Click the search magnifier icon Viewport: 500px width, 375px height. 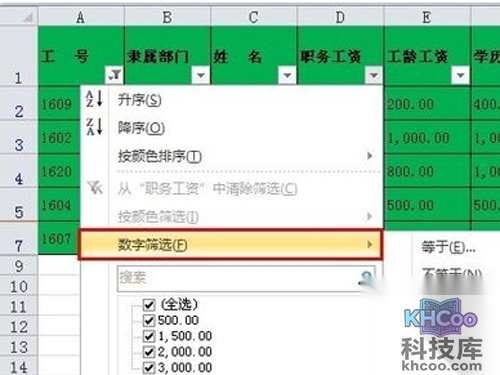[366, 278]
